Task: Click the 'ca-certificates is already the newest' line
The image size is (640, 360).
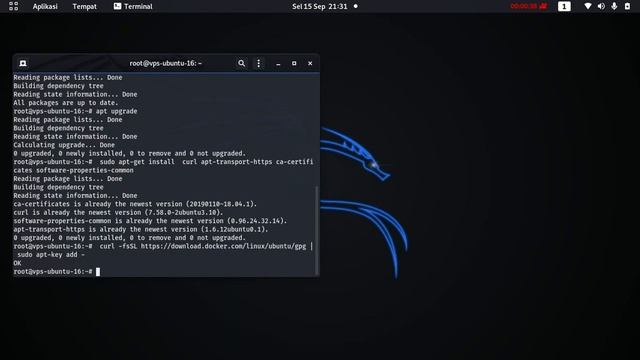Action: pos(135,204)
